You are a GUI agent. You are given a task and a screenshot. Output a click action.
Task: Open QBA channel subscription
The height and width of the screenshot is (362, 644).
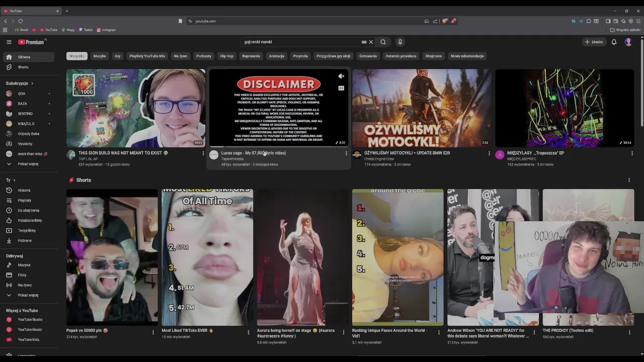point(29,94)
